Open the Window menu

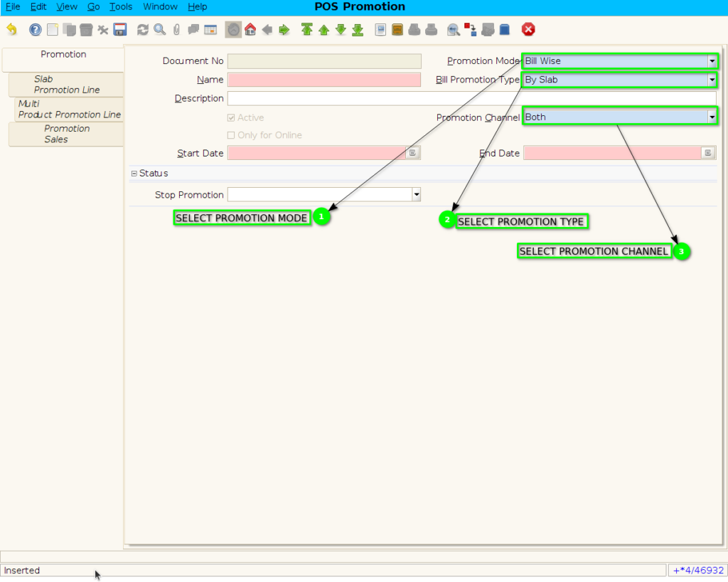(160, 6)
